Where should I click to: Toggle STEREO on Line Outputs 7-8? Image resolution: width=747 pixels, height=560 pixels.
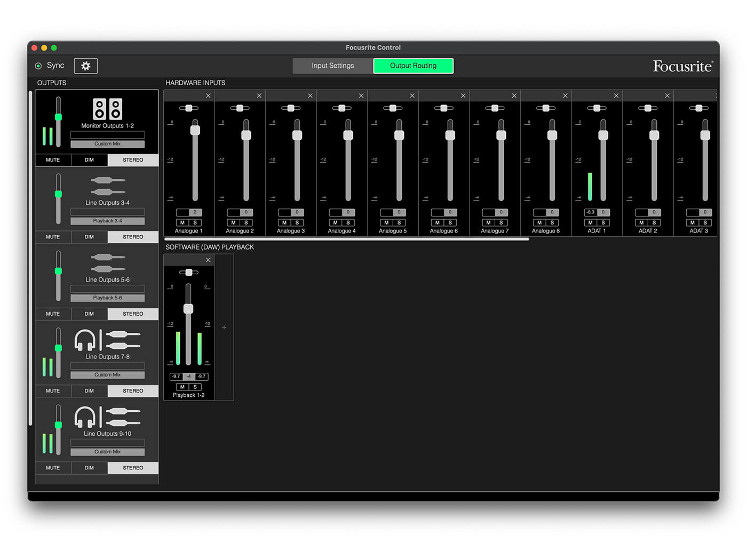click(x=133, y=391)
